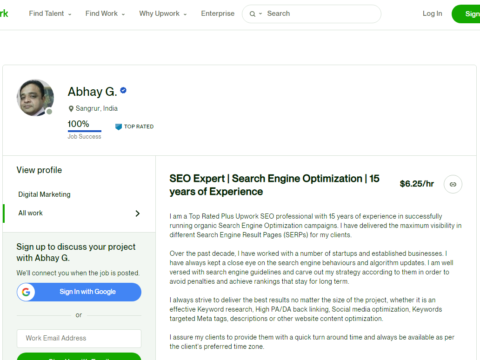Click the verified badge next to Abhay G.
This screenshot has width=480, height=360.
(123, 90)
